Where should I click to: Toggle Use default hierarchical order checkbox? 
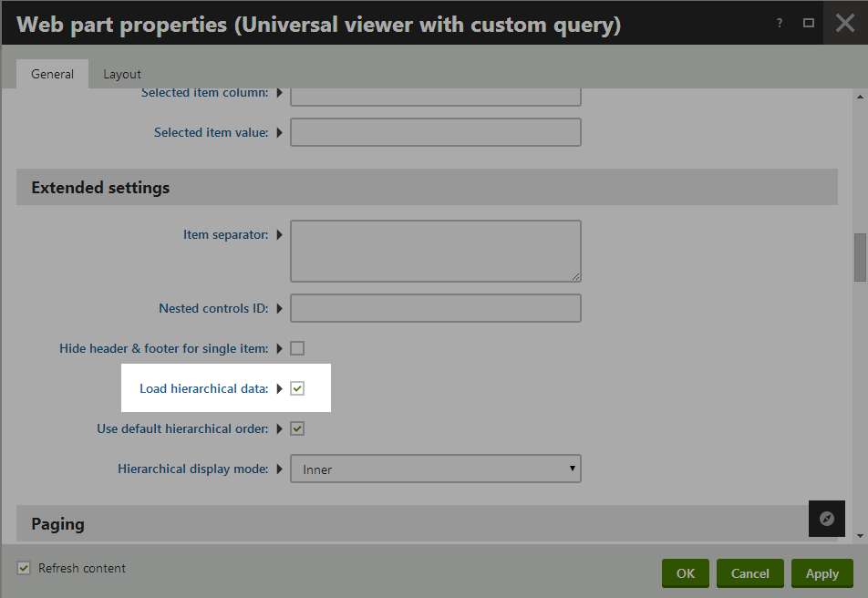click(x=297, y=428)
